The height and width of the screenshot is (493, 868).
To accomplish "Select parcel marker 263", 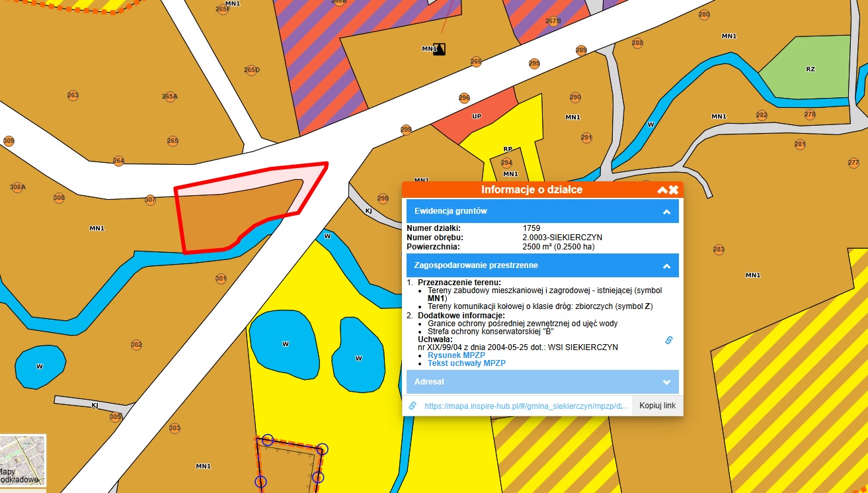I will [73, 95].
